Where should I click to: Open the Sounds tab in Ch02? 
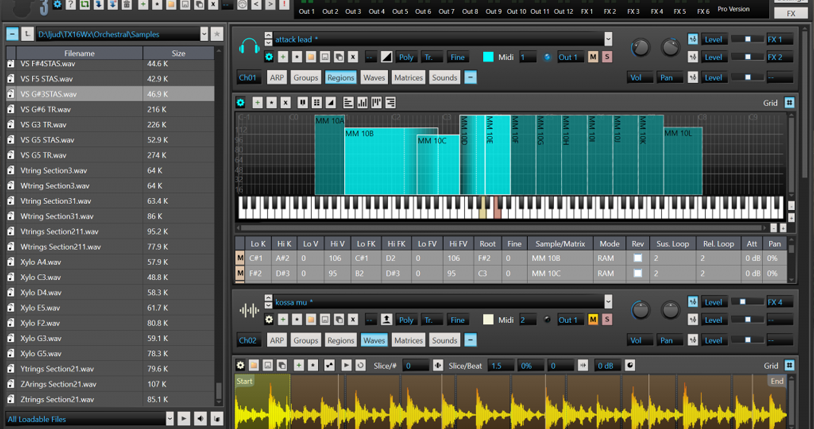point(444,340)
